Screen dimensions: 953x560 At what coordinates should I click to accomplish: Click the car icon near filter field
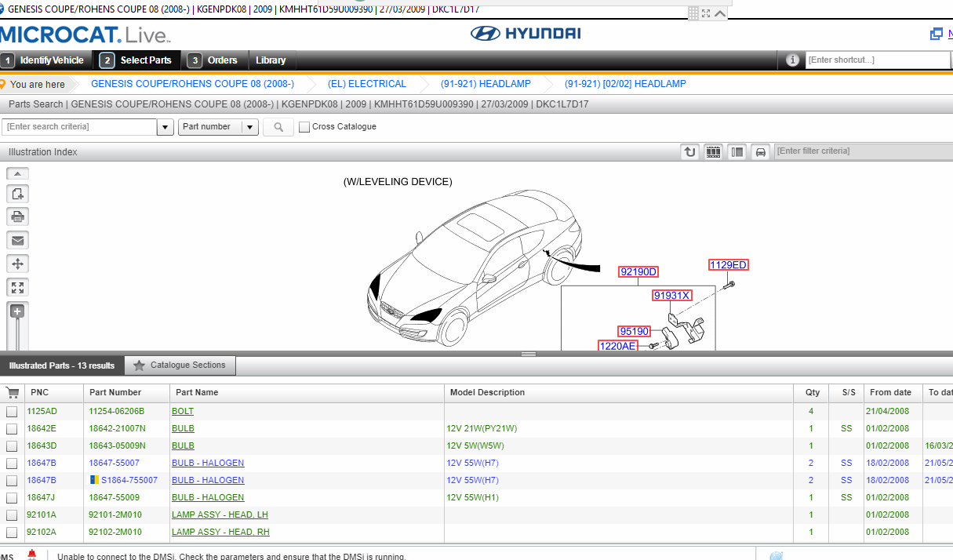[x=760, y=152]
